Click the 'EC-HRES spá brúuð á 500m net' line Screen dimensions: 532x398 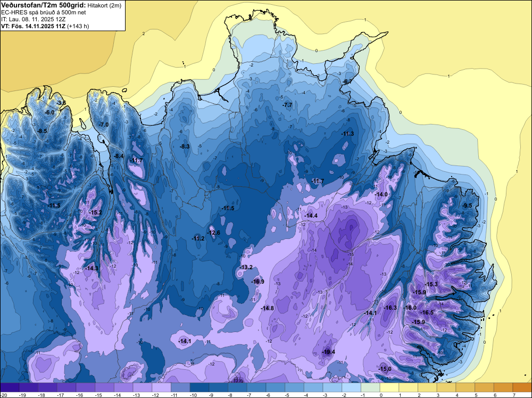coord(44,12)
